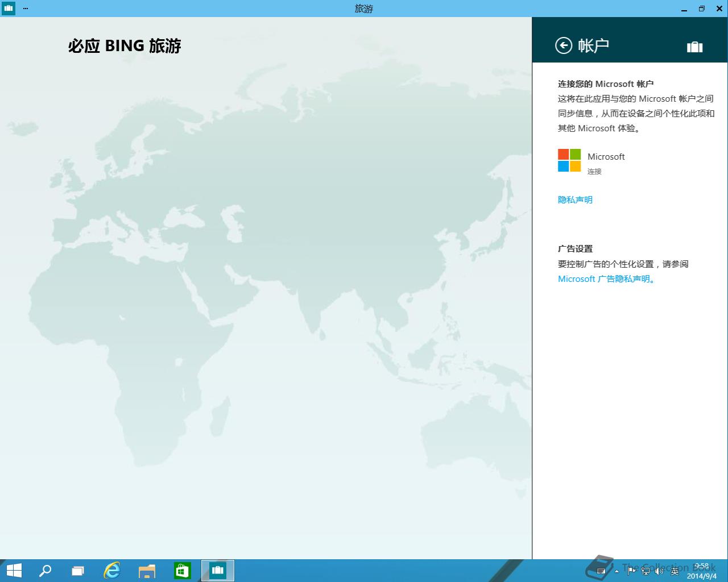Go back using the arrow beside 帐户
Viewport: 728px width, 582px height.
tap(563, 45)
